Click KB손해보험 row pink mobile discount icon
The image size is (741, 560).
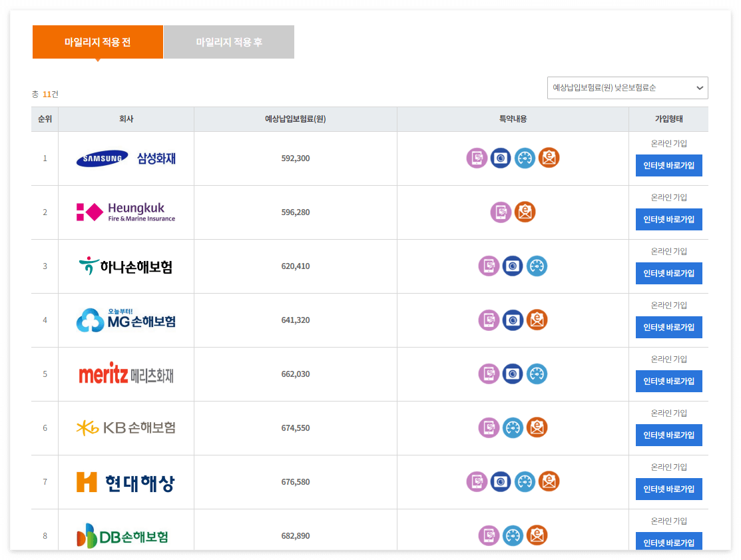pos(489,427)
